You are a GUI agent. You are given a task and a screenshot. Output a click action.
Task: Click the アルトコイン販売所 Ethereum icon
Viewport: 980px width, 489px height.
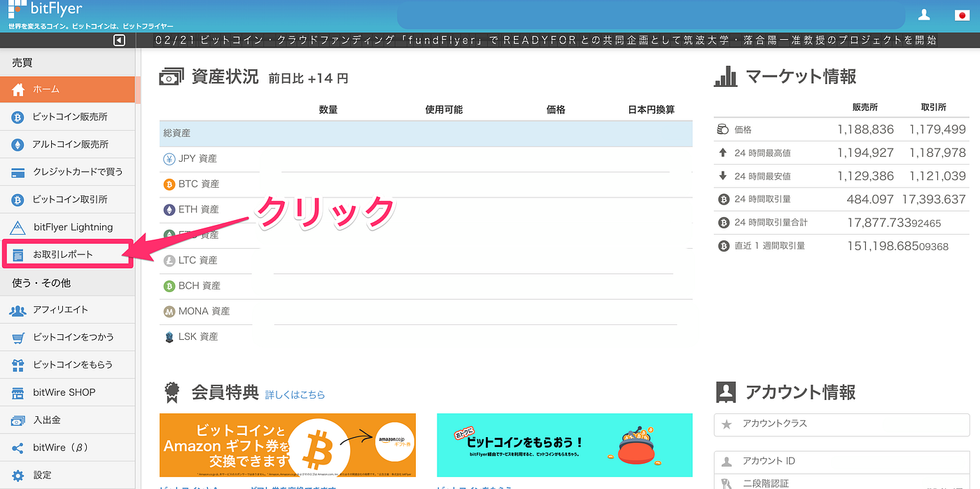click(x=18, y=145)
